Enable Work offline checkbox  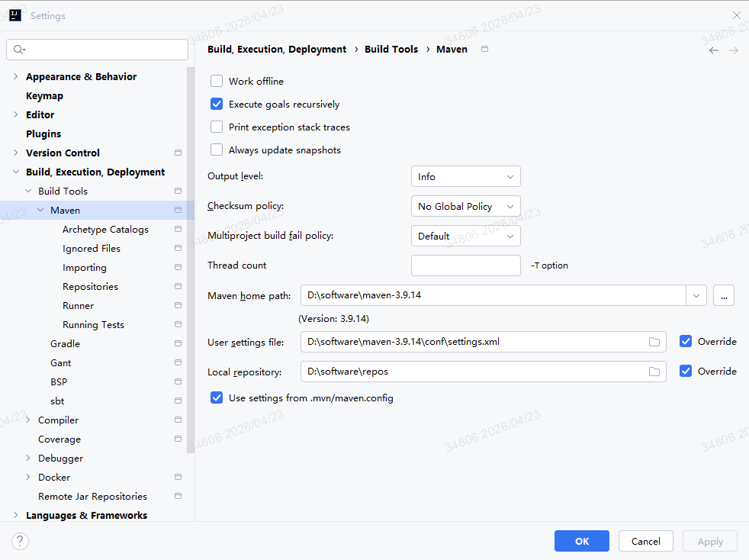click(x=217, y=81)
